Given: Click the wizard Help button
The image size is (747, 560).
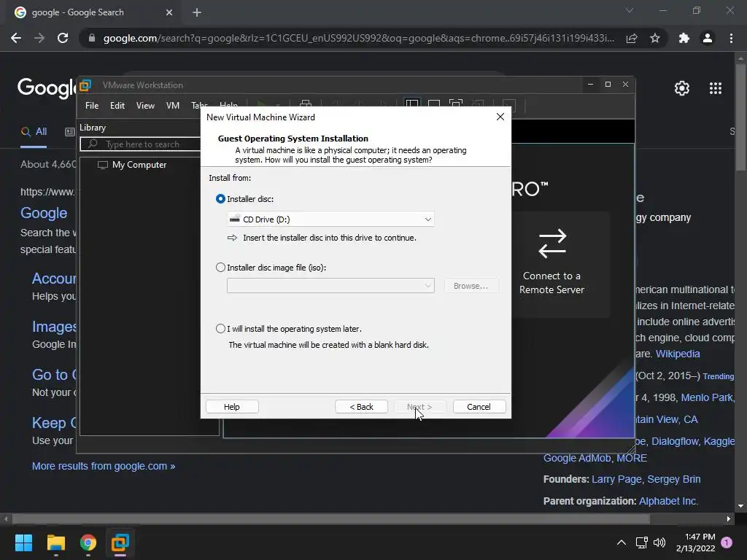Looking at the screenshot, I should [x=232, y=407].
